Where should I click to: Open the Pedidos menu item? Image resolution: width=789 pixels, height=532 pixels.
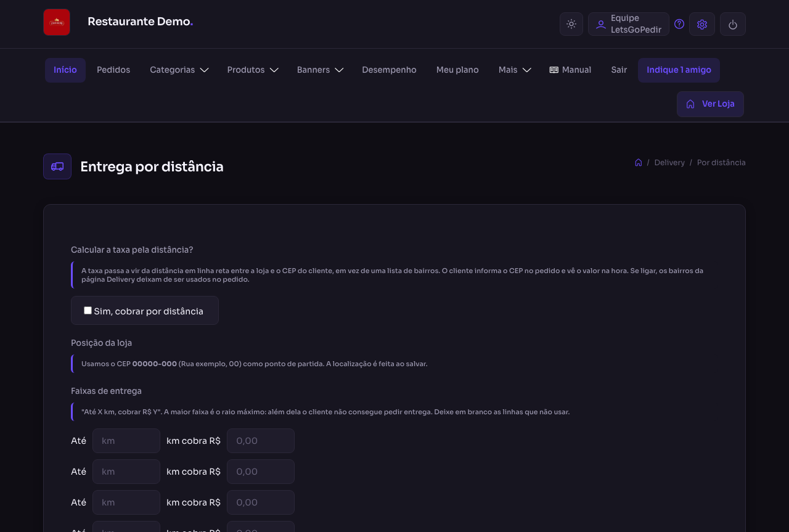click(113, 70)
